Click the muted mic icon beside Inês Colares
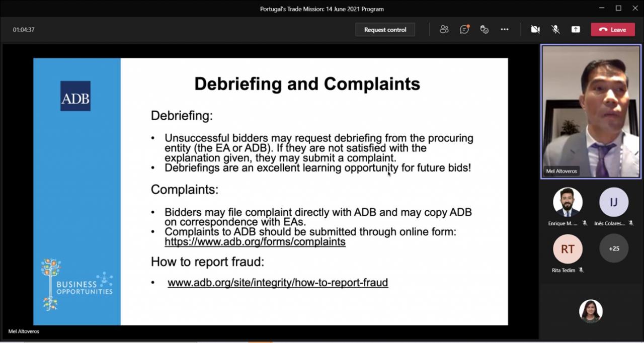Image resolution: width=644 pixels, height=343 pixels. pyautogui.click(x=631, y=223)
